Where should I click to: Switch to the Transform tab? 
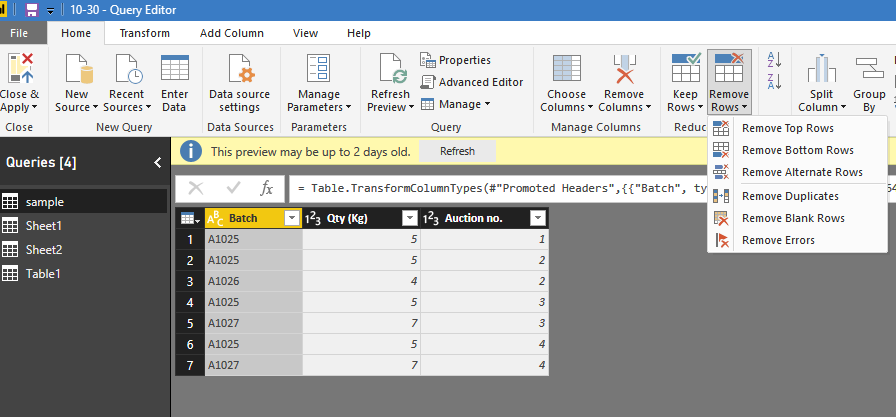[145, 33]
